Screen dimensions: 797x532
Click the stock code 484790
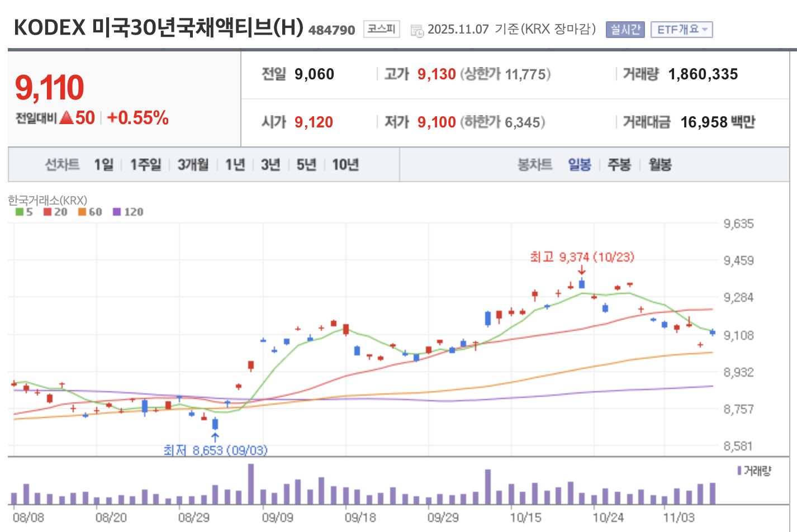[331, 30]
